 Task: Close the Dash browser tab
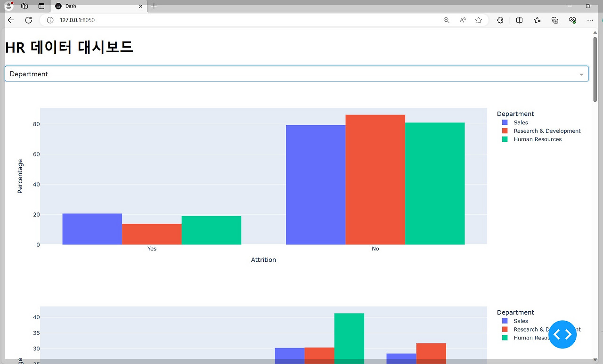pos(140,6)
